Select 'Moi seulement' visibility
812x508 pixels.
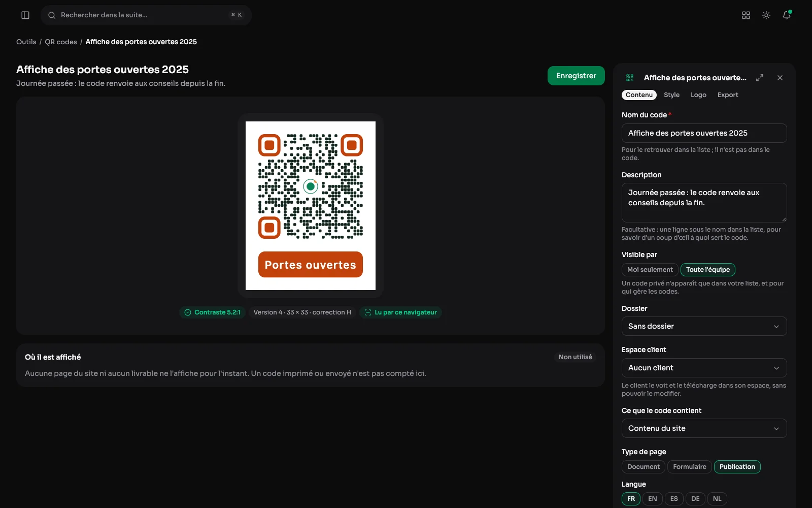[x=650, y=270]
